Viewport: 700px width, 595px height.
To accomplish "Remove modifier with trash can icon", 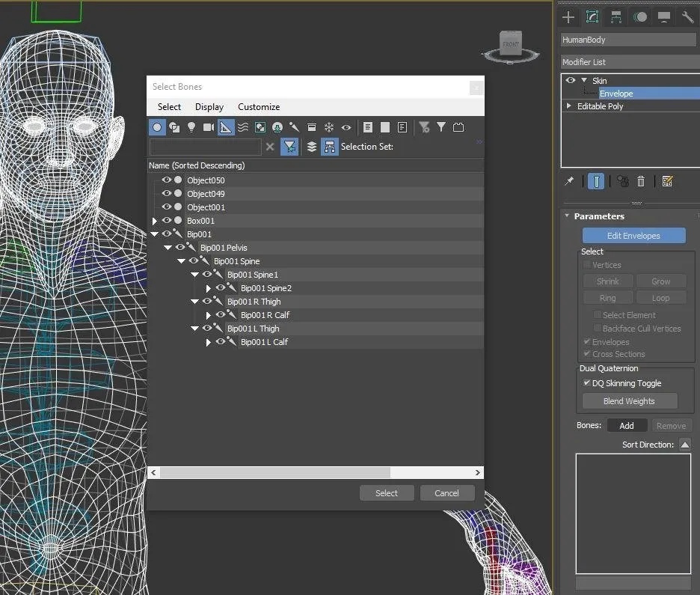I will pos(641,181).
